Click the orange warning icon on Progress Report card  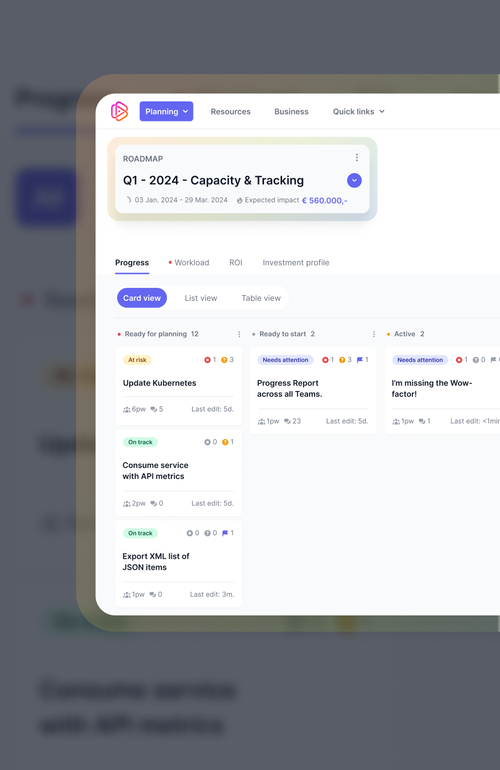click(342, 360)
